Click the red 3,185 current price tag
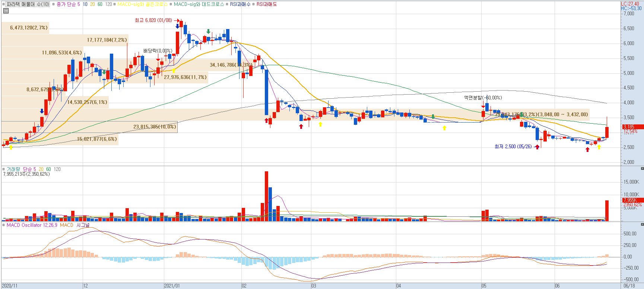The width and height of the screenshot is (644, 289). pyautogui.click(x=633, y=127)
